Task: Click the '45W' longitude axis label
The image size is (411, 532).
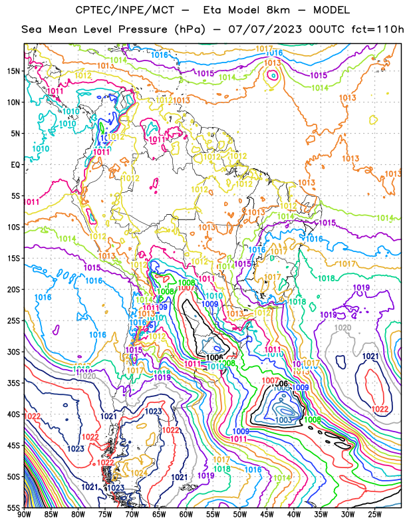Action: 267,515
